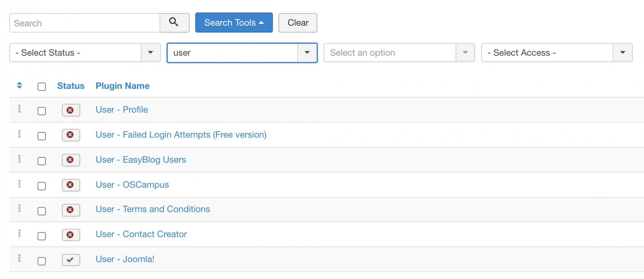Open the Select Status dropdown
The image size is (644, 279).
[x=85, y=52]
